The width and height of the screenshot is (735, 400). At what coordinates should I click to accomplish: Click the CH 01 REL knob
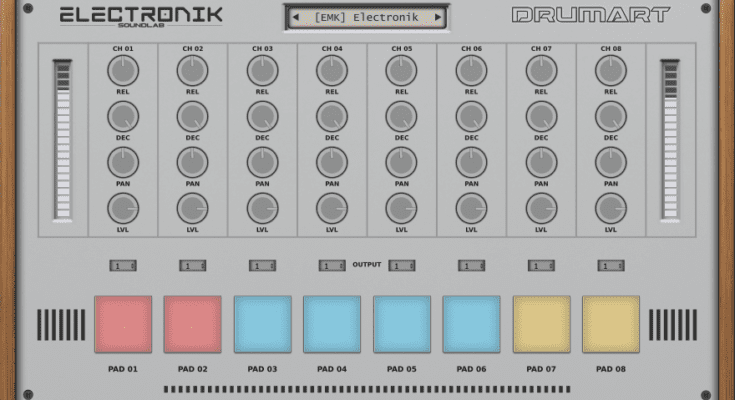(x=122, y=70)
